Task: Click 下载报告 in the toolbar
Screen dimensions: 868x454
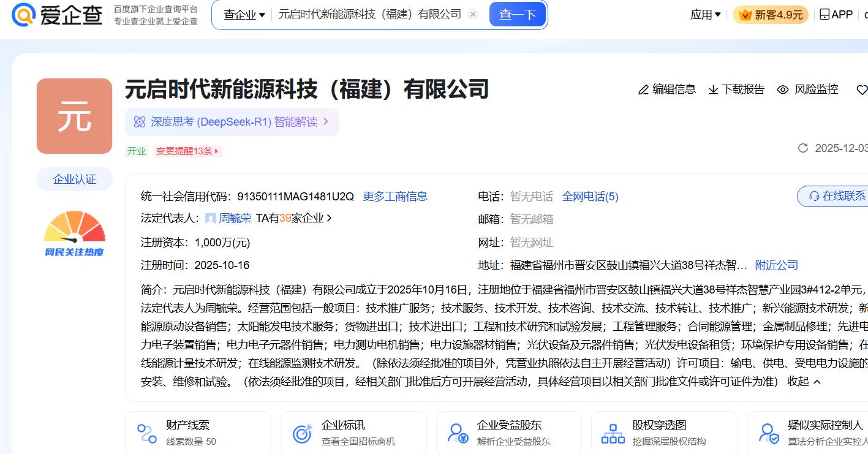Action: pyautogui.click(x=736, y=89)
